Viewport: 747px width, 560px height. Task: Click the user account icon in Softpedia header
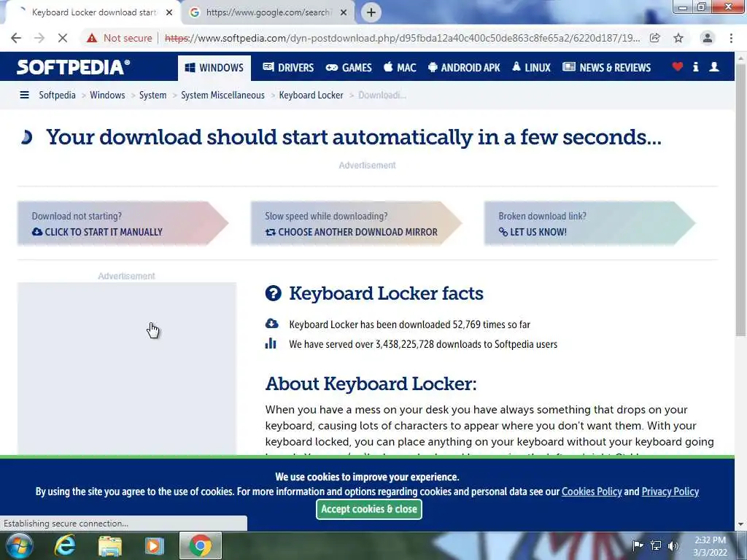click(x=714, y=66)
